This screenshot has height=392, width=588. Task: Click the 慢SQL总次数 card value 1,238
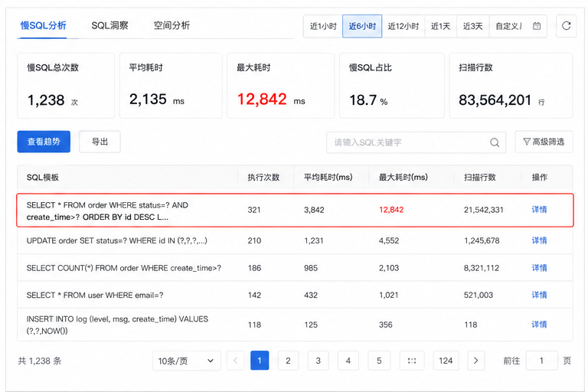46,100
